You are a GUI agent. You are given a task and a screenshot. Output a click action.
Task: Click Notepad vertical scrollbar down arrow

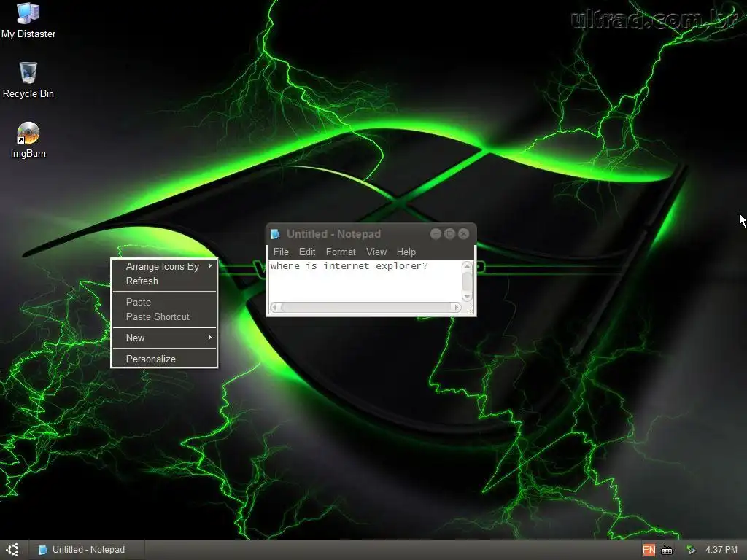point(467,296)
